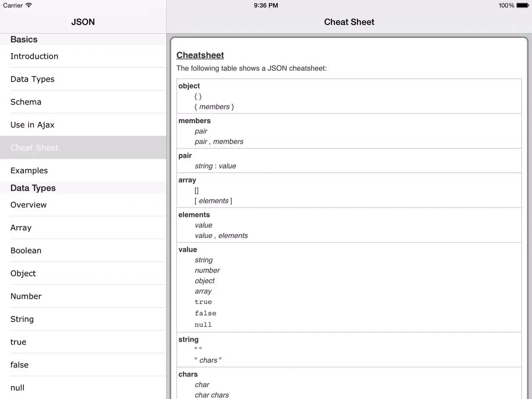532x399 pixels.
Task: Click the bold 'array' table heading
Action: [187, 180]
